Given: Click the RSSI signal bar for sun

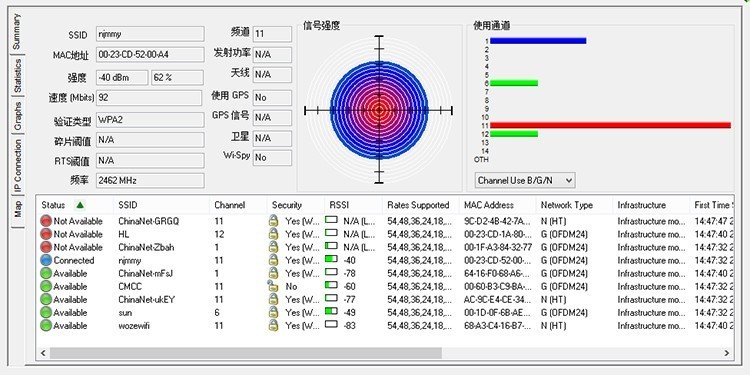Looking at the screenshot, I should (x=331, y=311).
